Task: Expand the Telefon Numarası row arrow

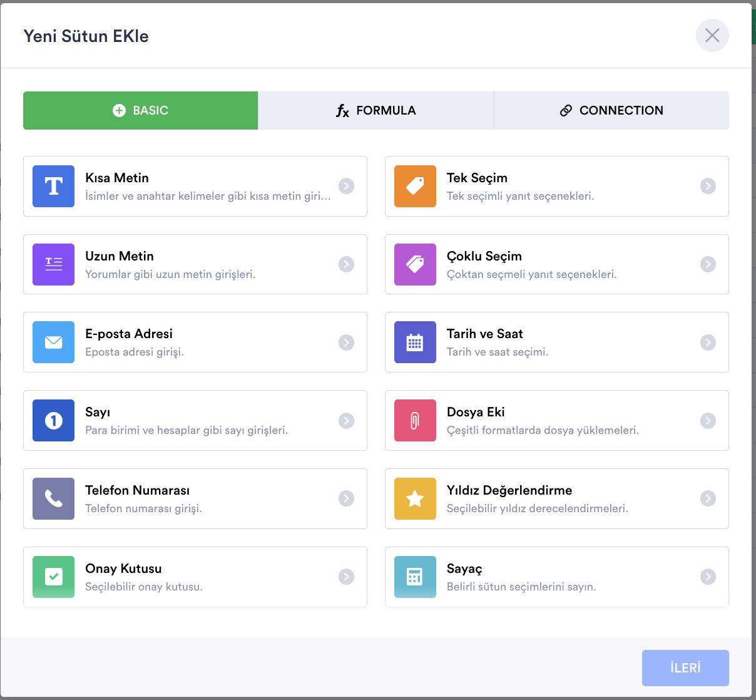Action: tap(346, 498)
